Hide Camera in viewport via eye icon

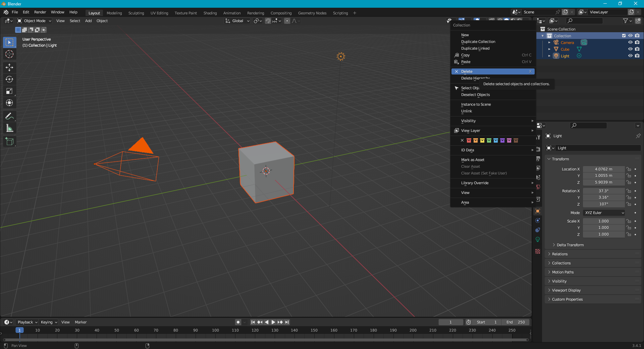[x=630, y=43]
